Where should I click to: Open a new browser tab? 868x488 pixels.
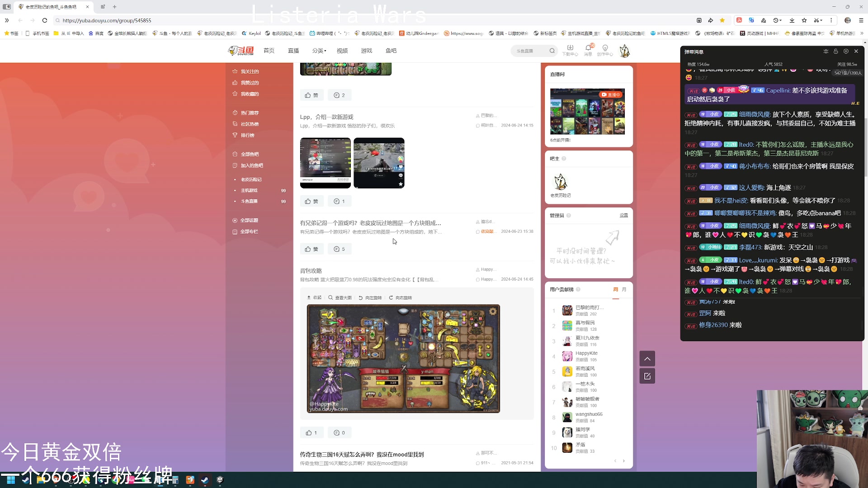[114, 7]
